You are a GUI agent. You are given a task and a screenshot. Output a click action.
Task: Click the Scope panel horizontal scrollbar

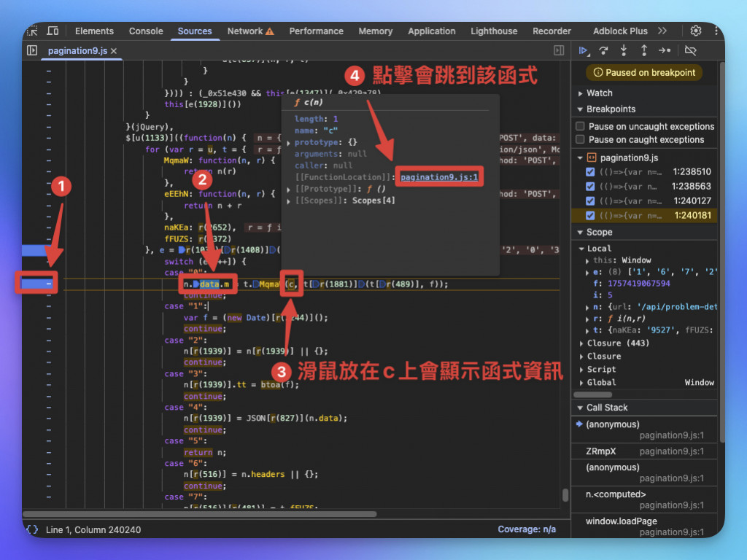pyautogui.click(x=592, y=394)
